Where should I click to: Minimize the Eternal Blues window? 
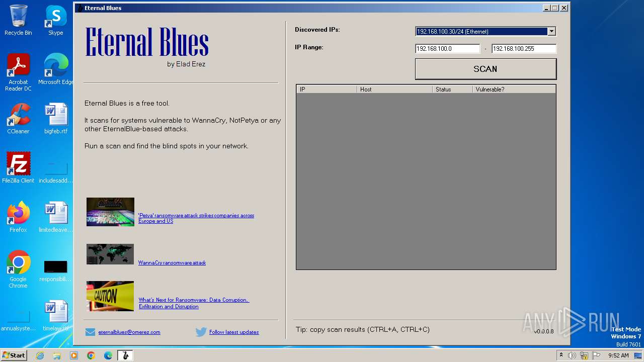pos(546,8)
